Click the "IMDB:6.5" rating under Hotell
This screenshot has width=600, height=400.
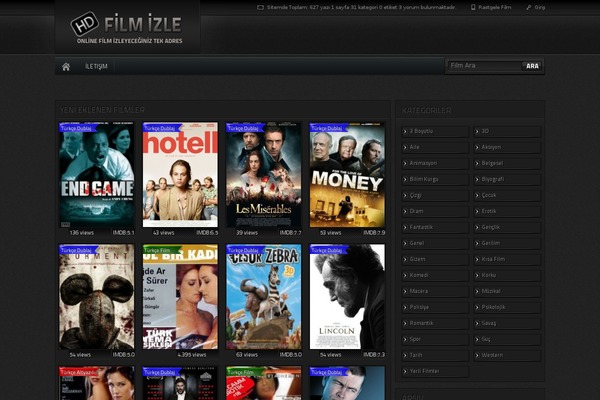tap(207, 233)
